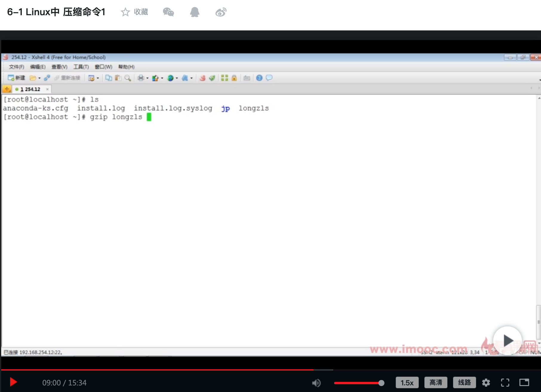The width and height of the screenshot is (541, 392).
Task: Open the 帮助(H) menu in Xshell
Action: coord(126,67)
